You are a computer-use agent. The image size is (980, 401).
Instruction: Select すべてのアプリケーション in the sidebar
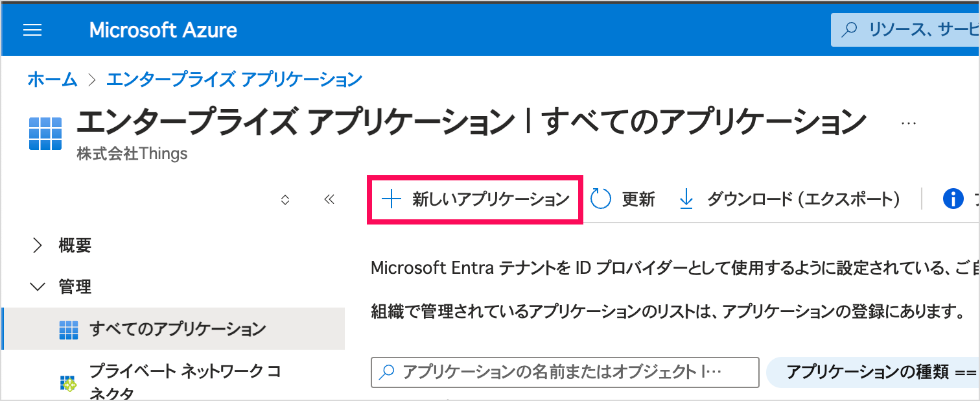174,329
